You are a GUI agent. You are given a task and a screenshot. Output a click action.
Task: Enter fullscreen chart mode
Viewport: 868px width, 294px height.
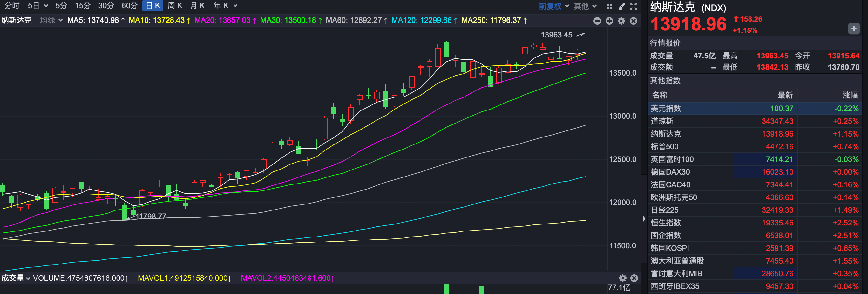634,6
